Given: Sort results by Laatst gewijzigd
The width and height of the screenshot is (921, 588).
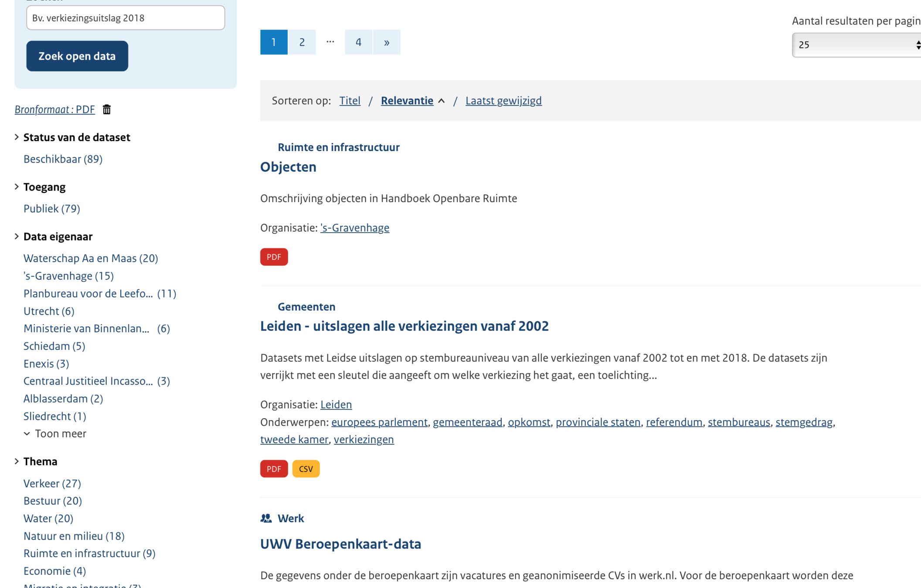Looking at the screenshot, I should (x=503, y=101).
